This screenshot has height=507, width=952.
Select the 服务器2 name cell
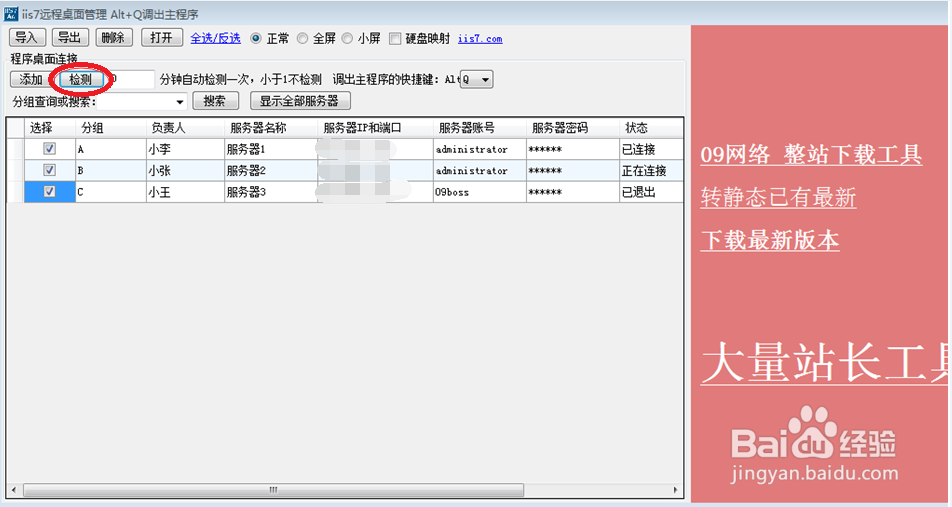point(271,171)
